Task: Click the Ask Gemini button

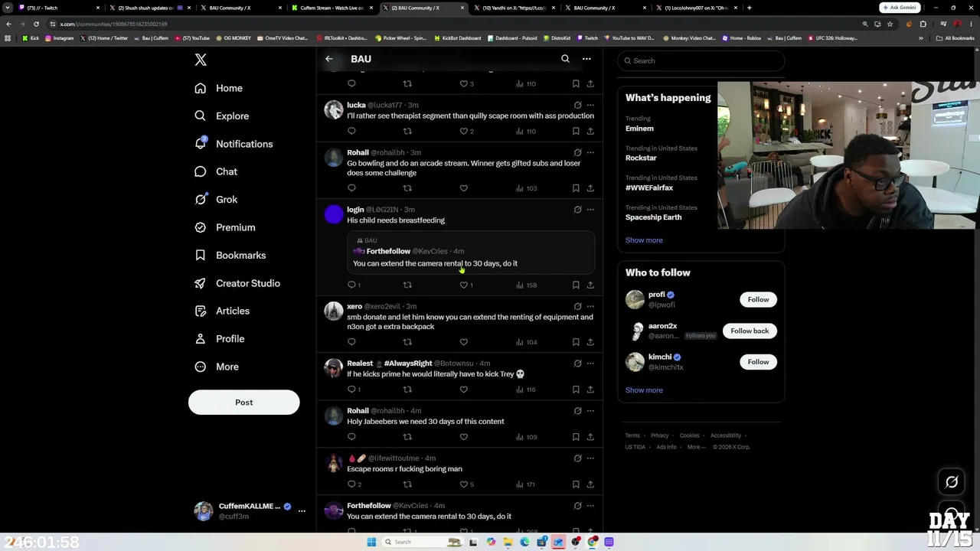Action: 900,8
